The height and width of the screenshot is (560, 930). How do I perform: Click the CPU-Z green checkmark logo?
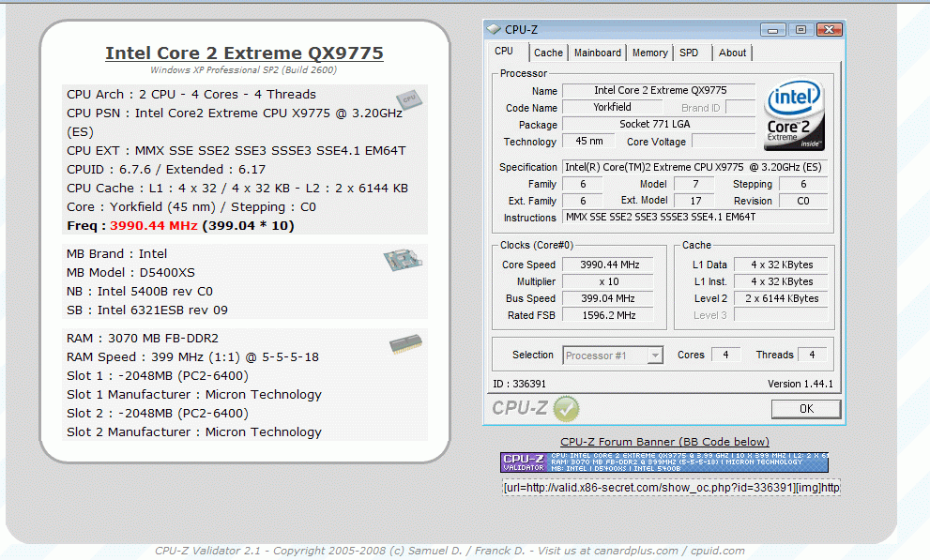tap(566, 409)
